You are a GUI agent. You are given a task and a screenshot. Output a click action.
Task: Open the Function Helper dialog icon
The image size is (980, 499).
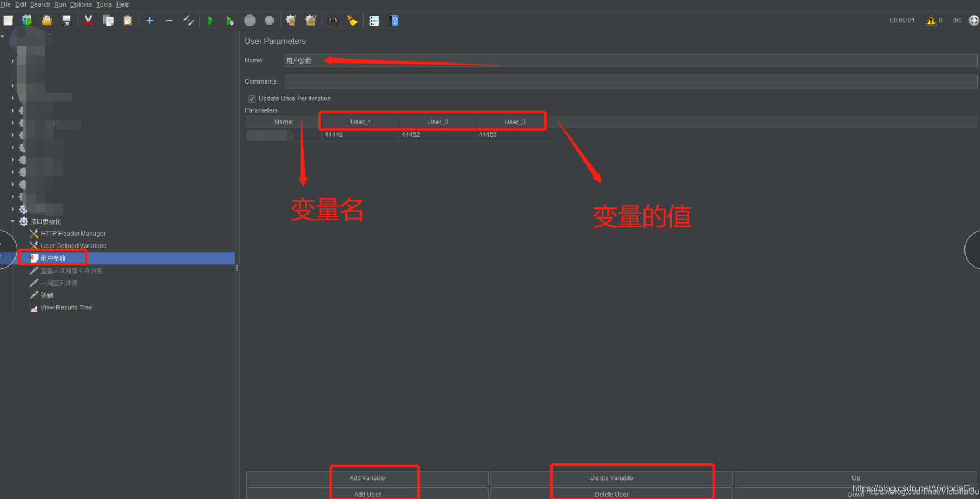pos(374,21)
